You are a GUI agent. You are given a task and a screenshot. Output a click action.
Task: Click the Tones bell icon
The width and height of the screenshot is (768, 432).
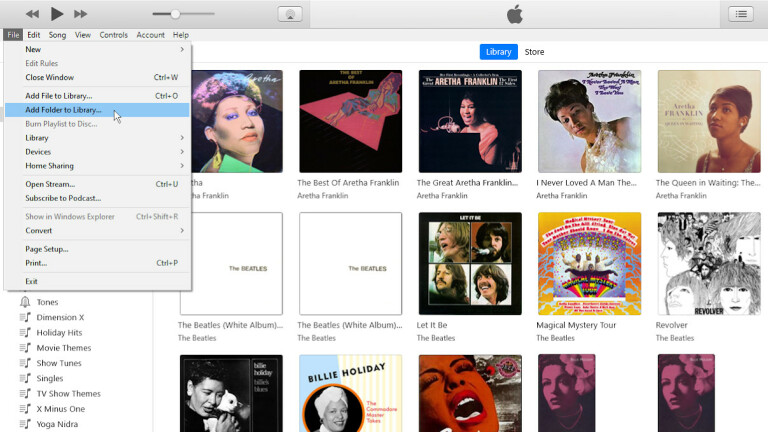24,302
